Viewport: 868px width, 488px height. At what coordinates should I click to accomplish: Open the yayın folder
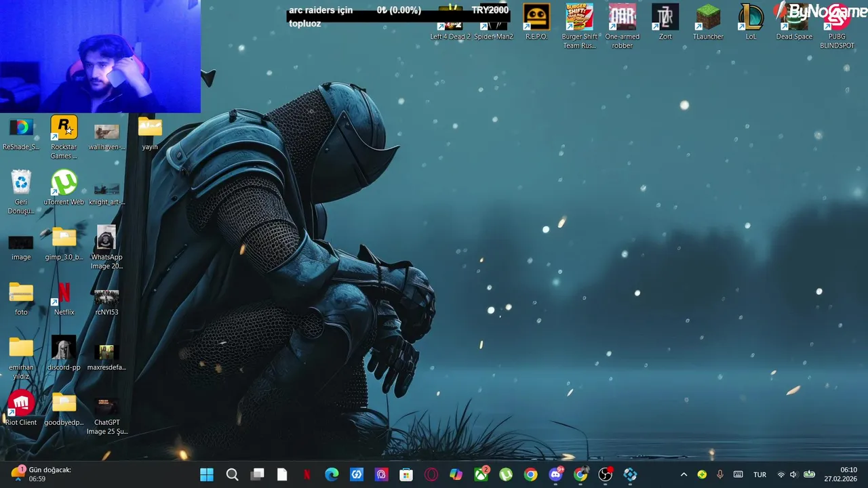click(150, 133)
